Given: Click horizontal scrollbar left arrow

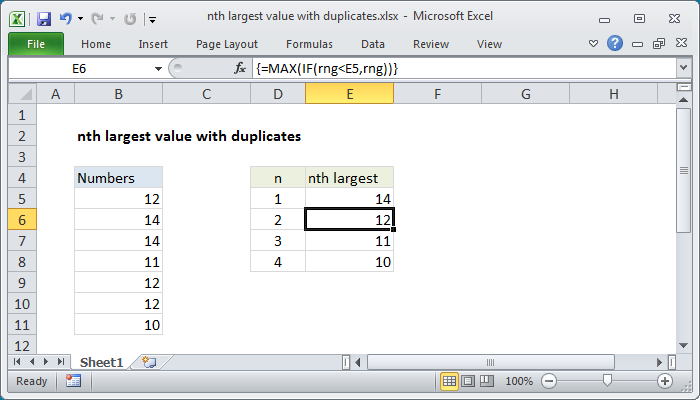Looking at the screenshot, I should (358, 362).
